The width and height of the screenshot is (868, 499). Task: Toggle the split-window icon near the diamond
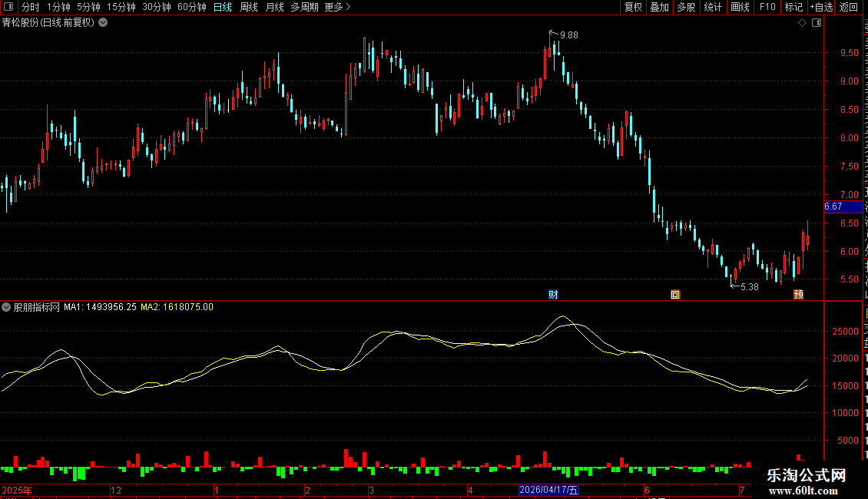click(x=817, y=23)
